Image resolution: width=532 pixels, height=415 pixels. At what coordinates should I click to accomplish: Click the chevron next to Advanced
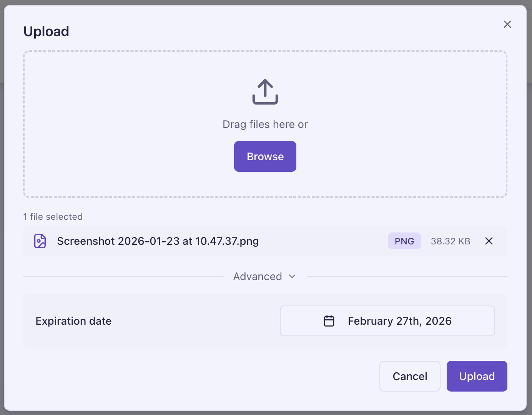(x=292, y=276)
